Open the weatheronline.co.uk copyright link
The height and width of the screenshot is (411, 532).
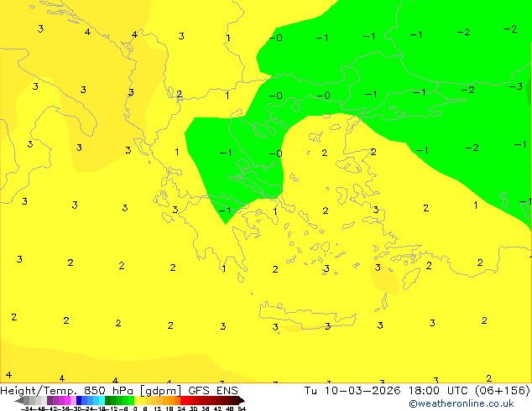462,403
